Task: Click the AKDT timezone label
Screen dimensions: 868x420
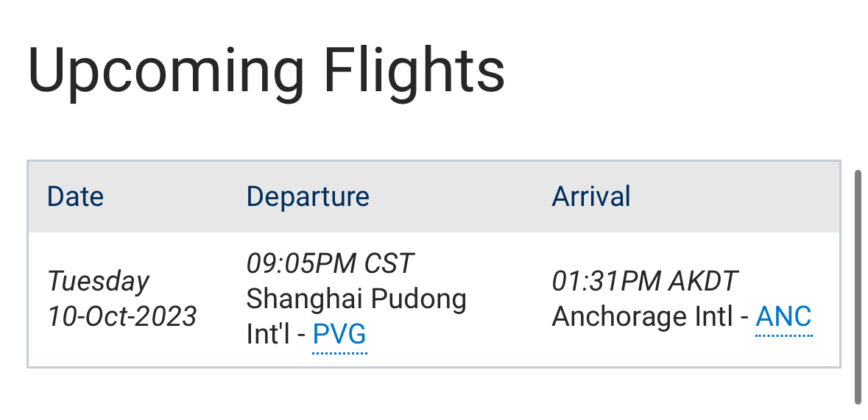Action: pos(704,281)
